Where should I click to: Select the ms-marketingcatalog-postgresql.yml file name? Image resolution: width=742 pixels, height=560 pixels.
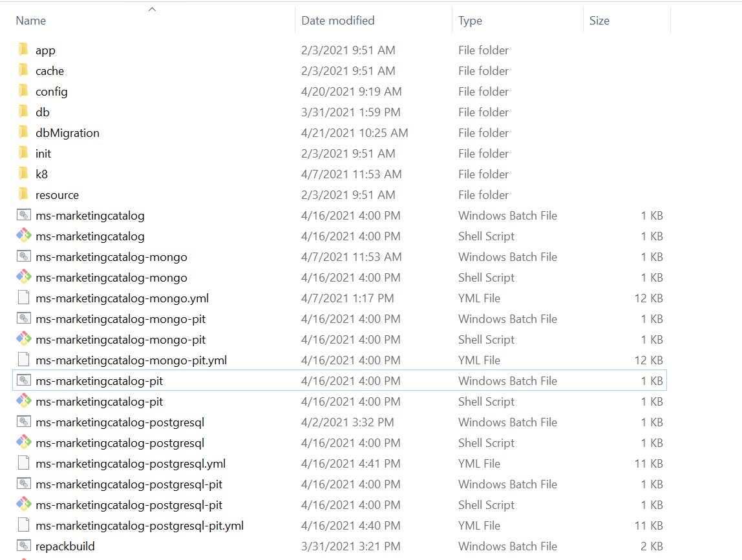point(131,463)
